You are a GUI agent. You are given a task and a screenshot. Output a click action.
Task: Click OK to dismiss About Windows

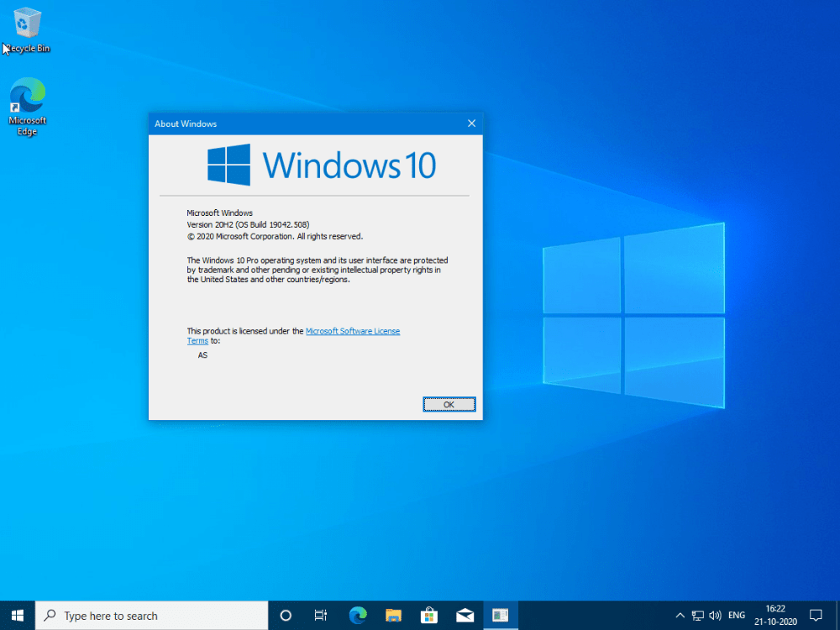[449, 404]
